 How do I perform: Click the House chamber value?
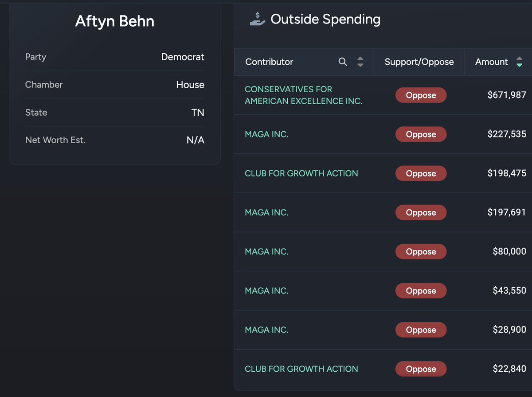coord(190,84)
